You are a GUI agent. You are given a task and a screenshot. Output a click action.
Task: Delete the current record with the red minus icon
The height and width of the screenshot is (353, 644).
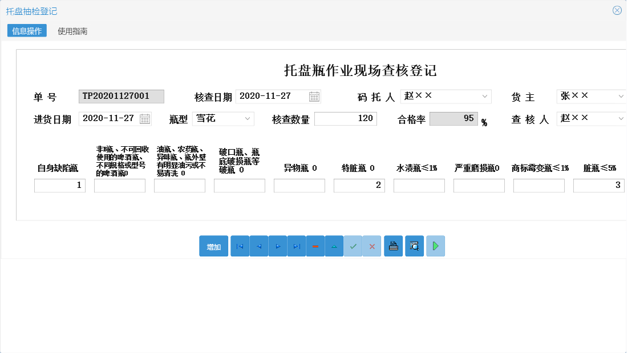click(315, 246)
